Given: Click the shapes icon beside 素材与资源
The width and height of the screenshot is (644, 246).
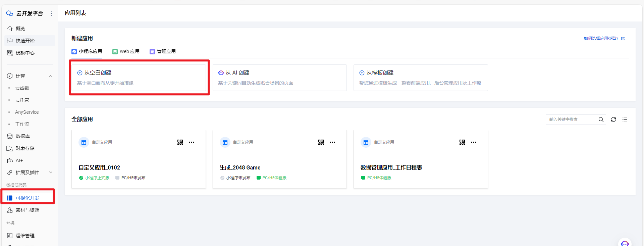Looking at the screenshot, I should pos(10,210).
